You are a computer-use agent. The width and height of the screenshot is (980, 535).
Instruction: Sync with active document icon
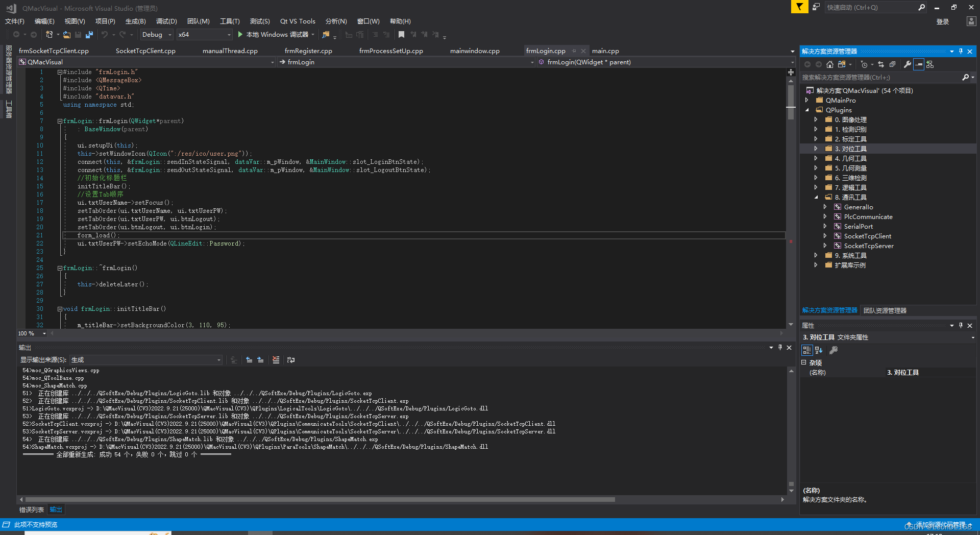coord(881,64)
